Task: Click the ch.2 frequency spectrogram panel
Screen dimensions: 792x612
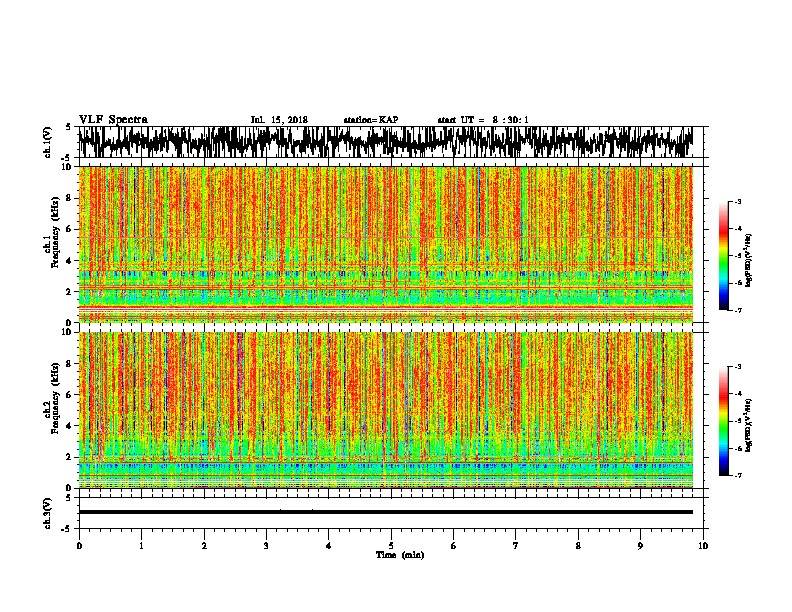Action: [x=385, y=410]
